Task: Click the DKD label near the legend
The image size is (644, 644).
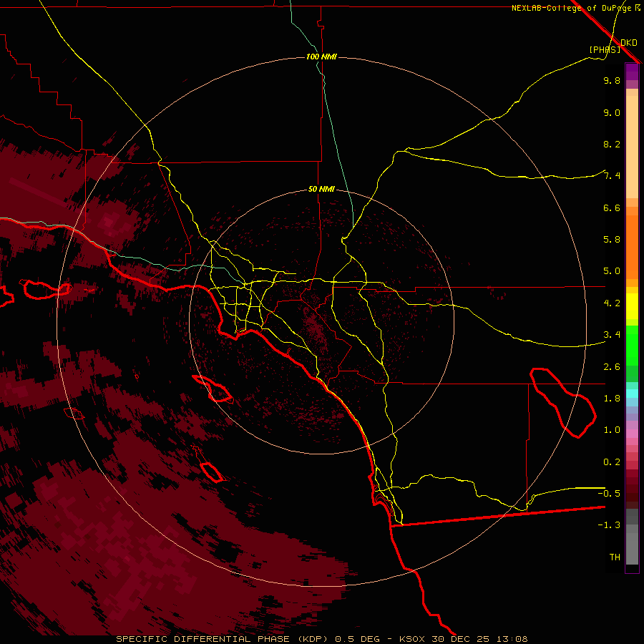Action: pyautogui.click(x=629, y=42)
